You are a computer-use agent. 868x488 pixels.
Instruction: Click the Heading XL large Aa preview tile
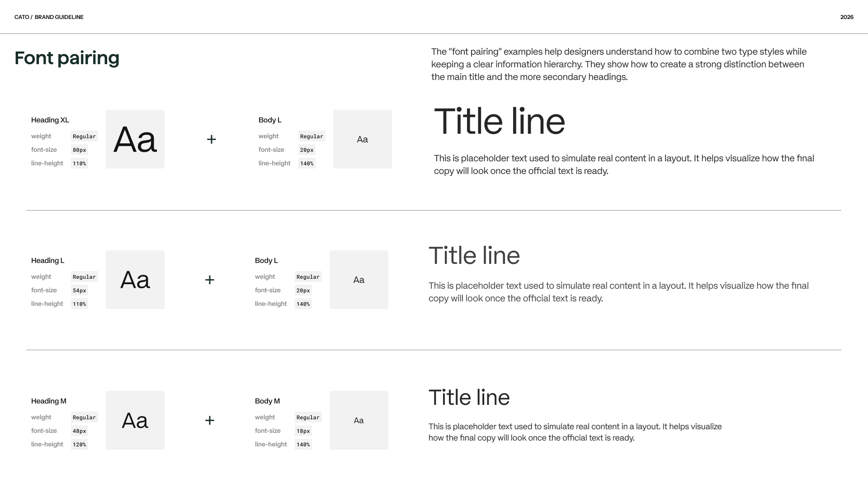[135, 139]
